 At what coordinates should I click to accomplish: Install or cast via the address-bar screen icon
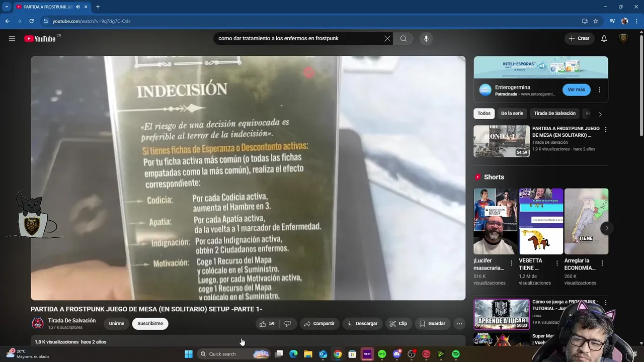click(x=585, y=21)
